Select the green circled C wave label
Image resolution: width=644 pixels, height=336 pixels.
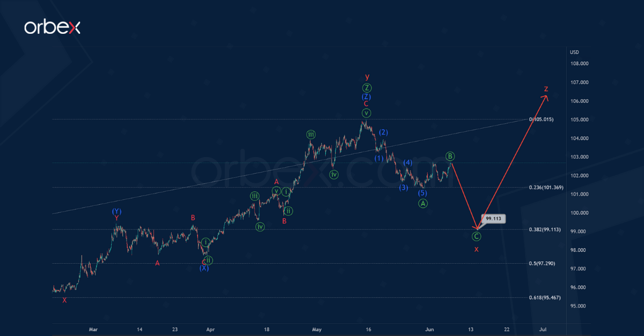pos(477,236)
